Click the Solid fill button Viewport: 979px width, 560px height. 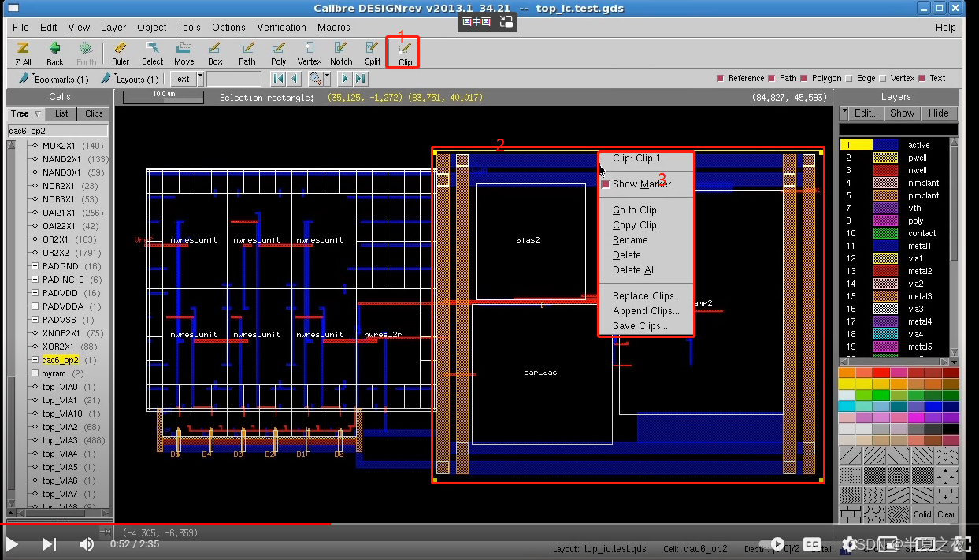923,514
